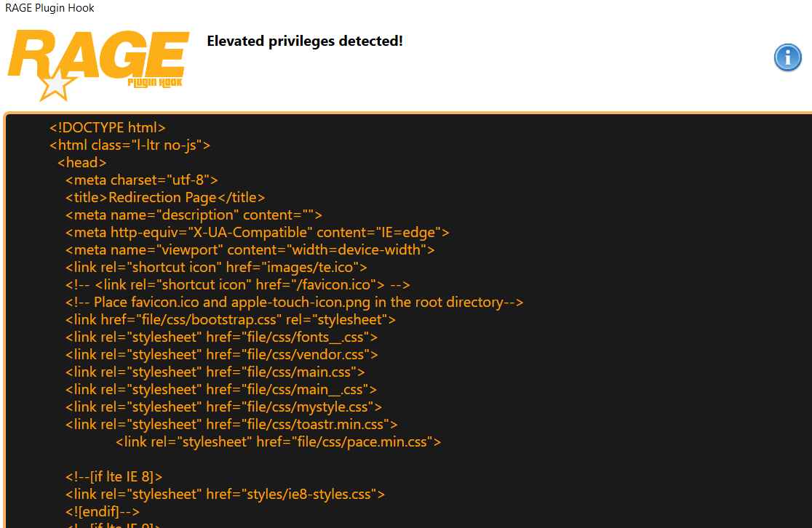This screenshot has width=812, height=528.
Task: Click the 'bootstrap.css' link line
Action: tap(231, 320)
